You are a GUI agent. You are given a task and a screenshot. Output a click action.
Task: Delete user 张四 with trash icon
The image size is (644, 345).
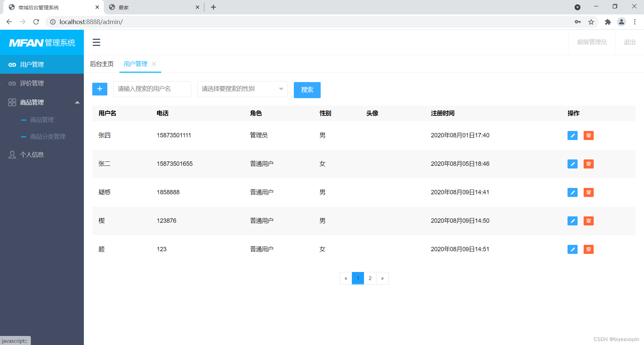[x=588, y=136]
